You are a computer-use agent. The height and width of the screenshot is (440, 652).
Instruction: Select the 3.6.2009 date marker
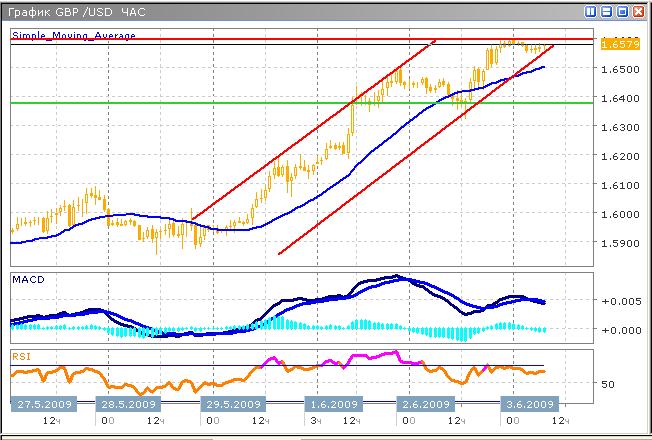click(528, 404)
